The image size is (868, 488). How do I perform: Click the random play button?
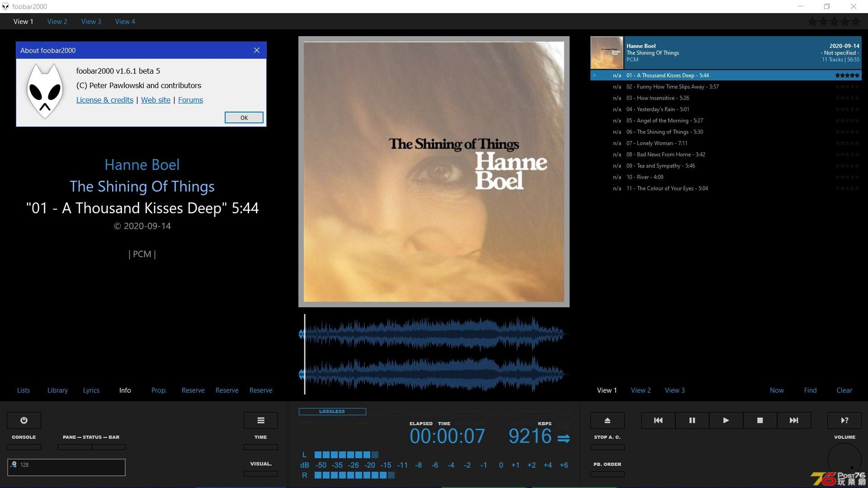click(x=844, y=420)
